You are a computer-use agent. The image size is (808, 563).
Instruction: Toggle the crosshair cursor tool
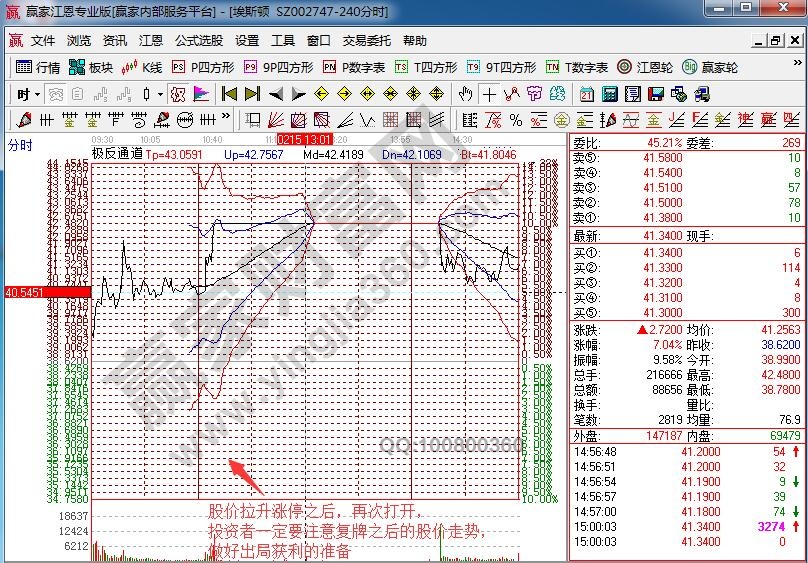coord(488,94)
